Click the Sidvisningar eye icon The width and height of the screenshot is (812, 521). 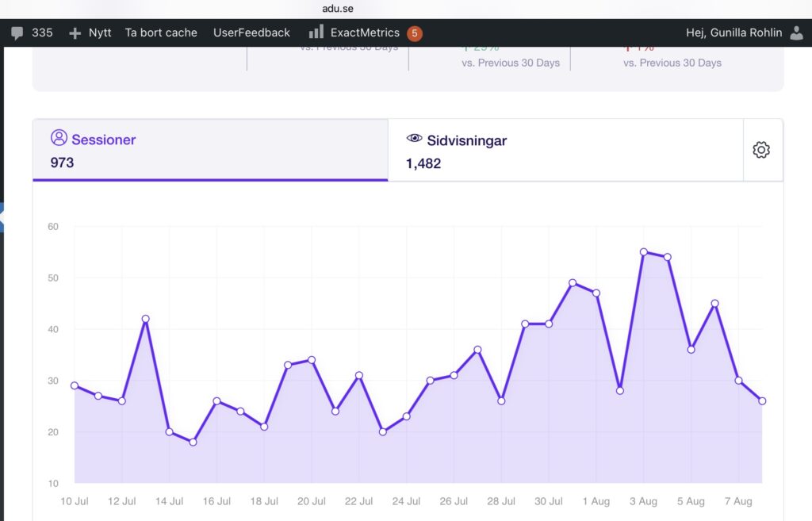(414, 138)
